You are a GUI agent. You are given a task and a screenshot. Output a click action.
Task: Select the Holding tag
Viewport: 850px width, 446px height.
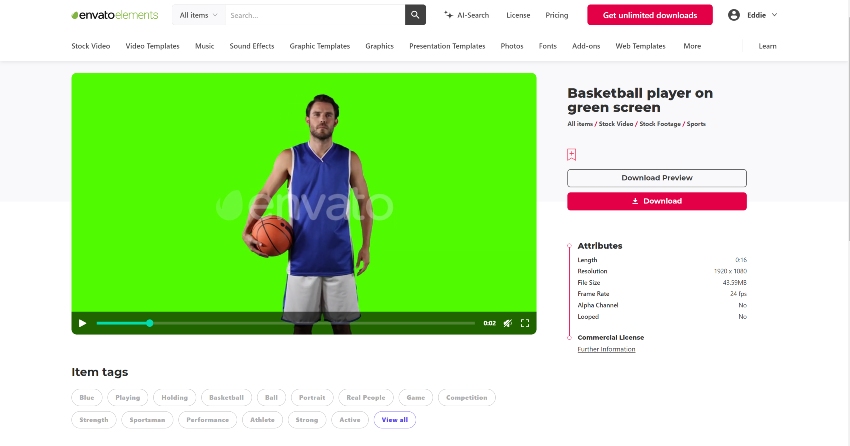(175, 397)
